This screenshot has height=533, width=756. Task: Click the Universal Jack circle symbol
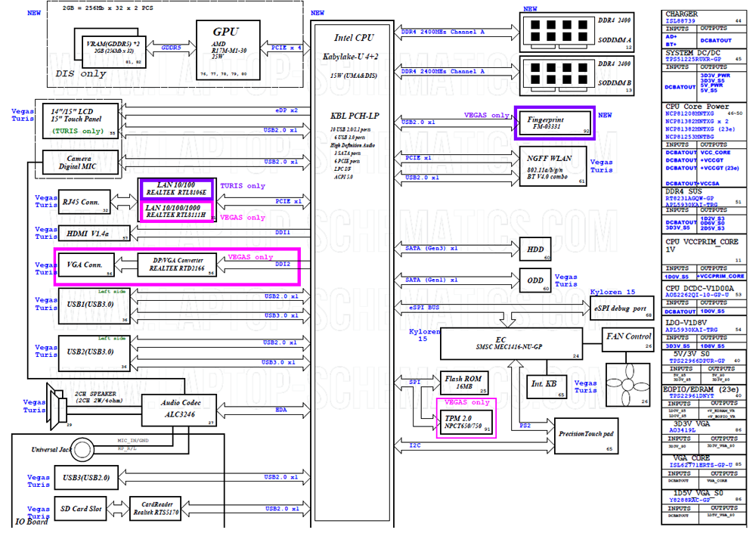coord(82,450)
